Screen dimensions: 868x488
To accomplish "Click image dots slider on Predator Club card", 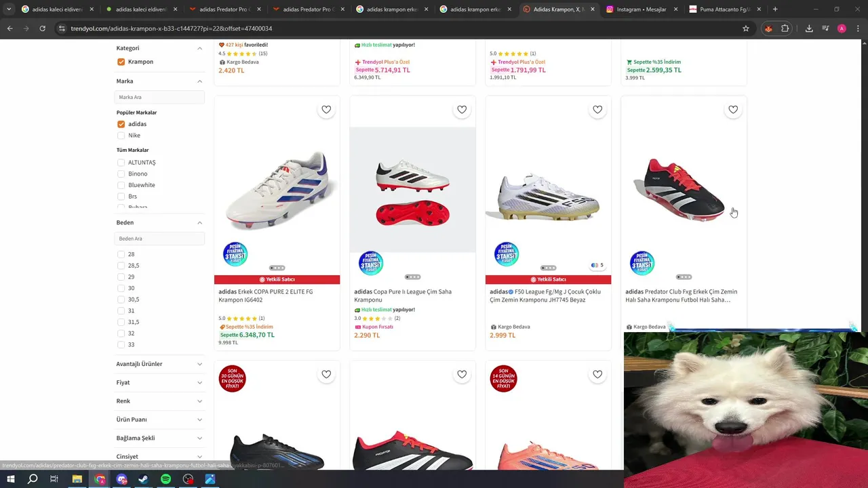I will tap(684, 277).
